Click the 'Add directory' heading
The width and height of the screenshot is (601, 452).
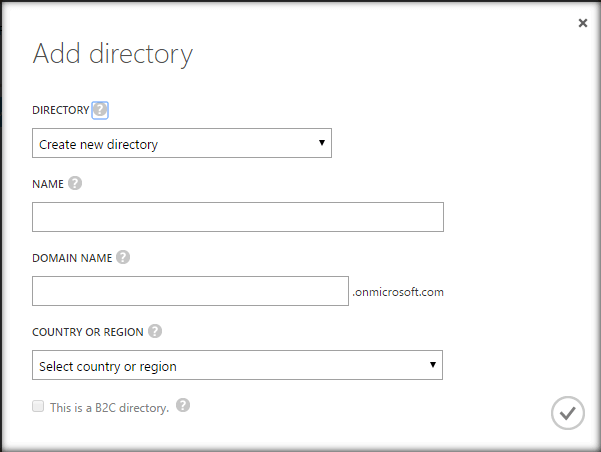pos(113,54)
